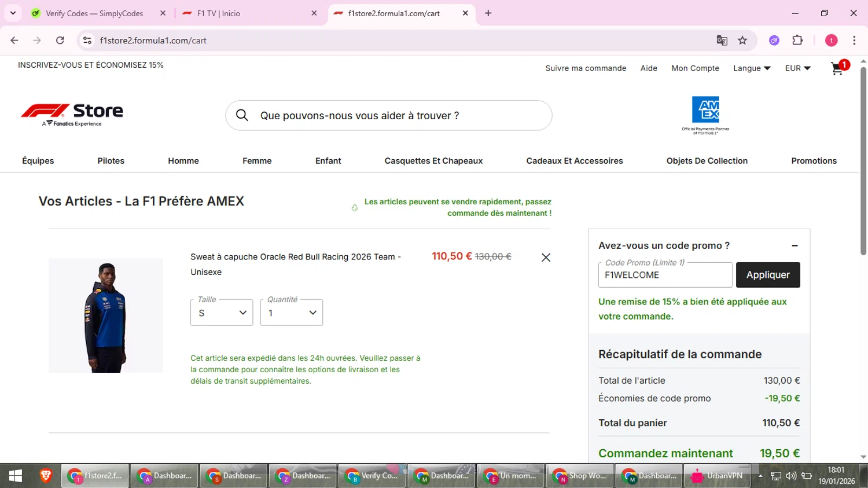Viewport: 868px width, 488px height.
Task: Open the Promotions menu
Action: coord(814,161)
